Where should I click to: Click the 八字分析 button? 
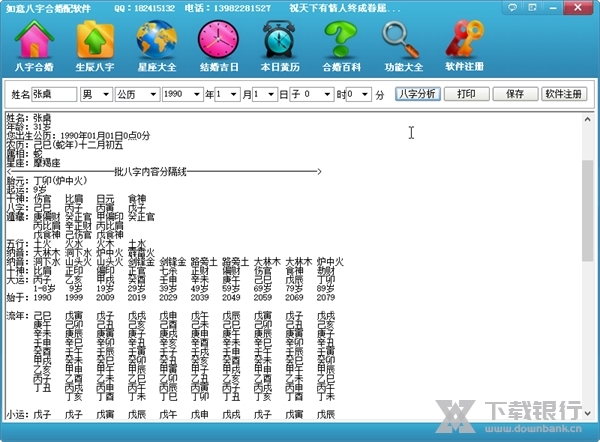click(x=417, y=94)
